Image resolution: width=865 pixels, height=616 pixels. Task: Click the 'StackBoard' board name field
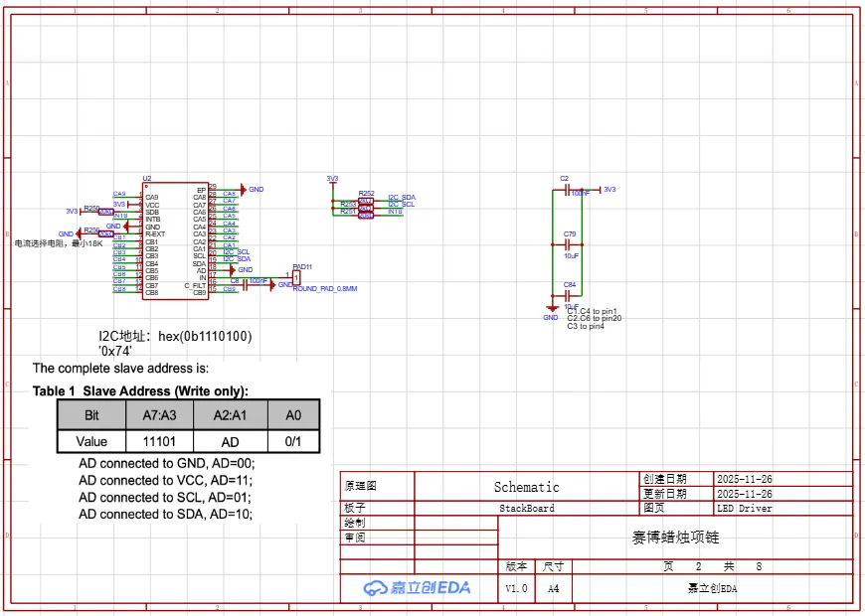(x=526, y=508)
